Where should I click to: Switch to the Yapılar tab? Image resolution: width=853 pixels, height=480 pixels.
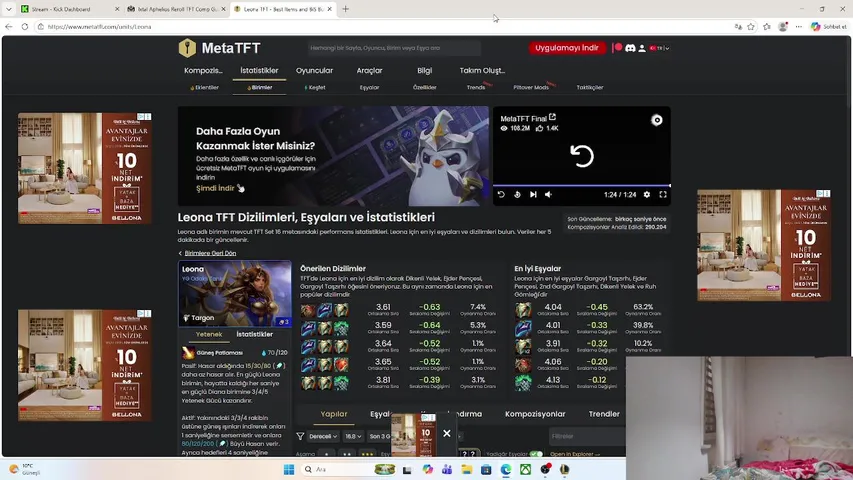tap(333, 414)
